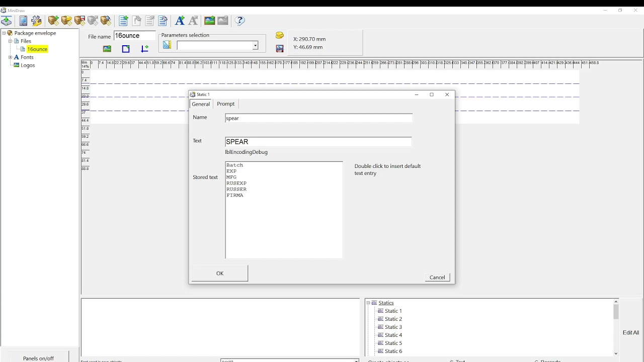Select the 16ounce file in the tree
Viewport: 644px width, 362px height.
click(37, 49)
